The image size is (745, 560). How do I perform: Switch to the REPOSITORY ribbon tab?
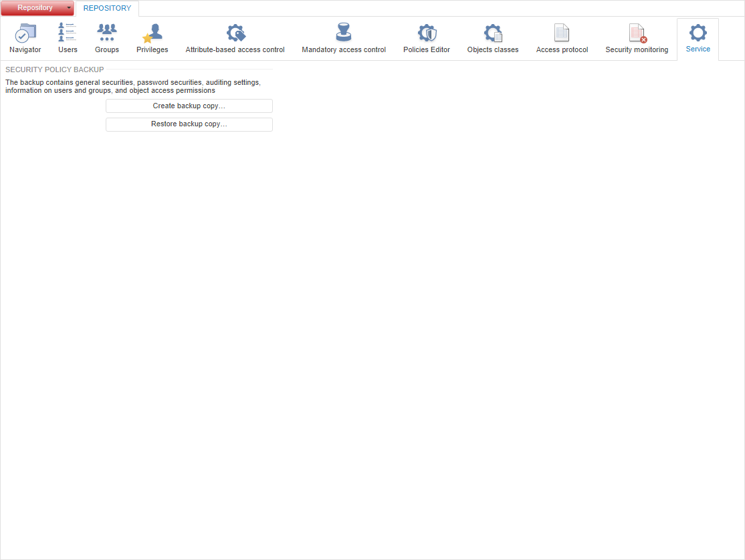108,8
